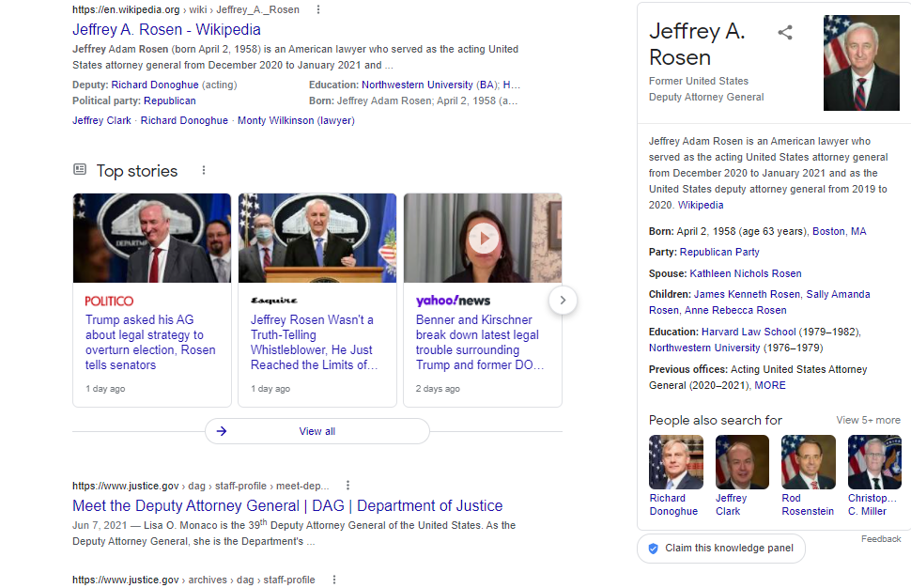Click the Esquire story thumbnail image

(x=317, y=239)
